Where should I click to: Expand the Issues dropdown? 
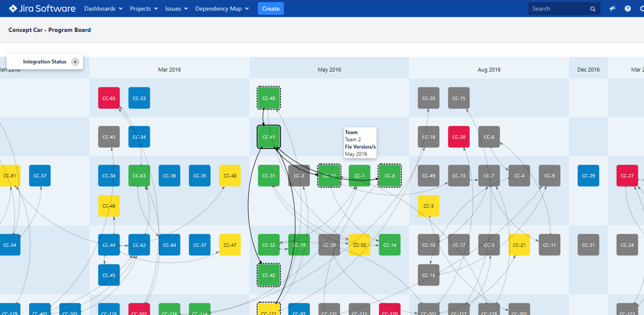[176, 8]
